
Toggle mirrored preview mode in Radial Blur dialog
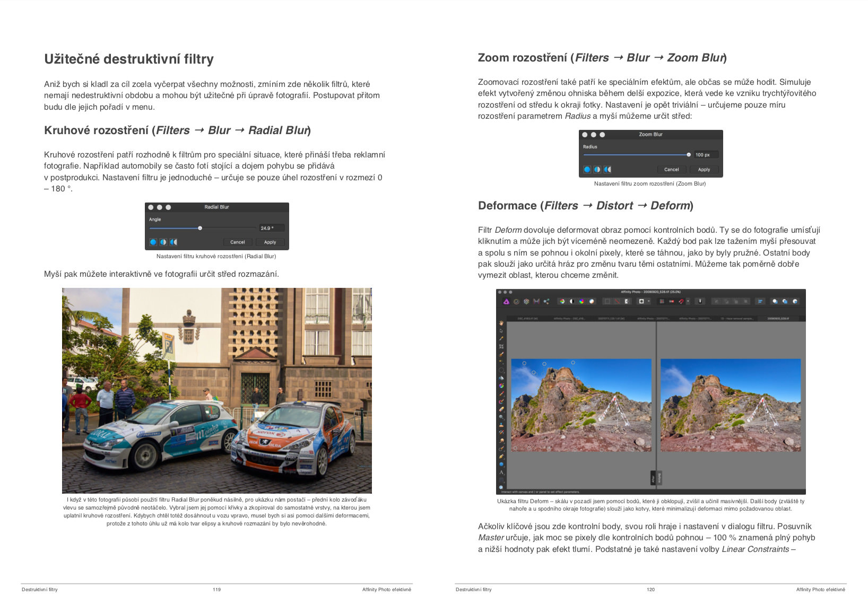click(173, 242)
